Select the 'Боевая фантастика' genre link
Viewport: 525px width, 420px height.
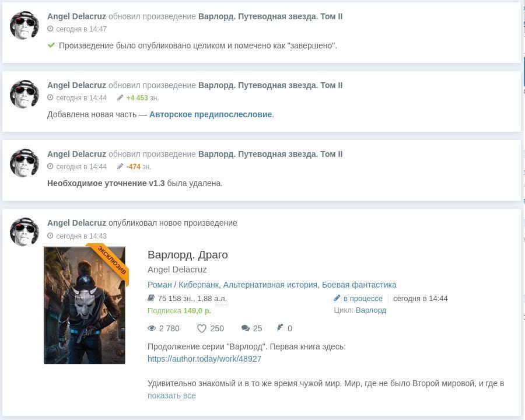point(359,285)
